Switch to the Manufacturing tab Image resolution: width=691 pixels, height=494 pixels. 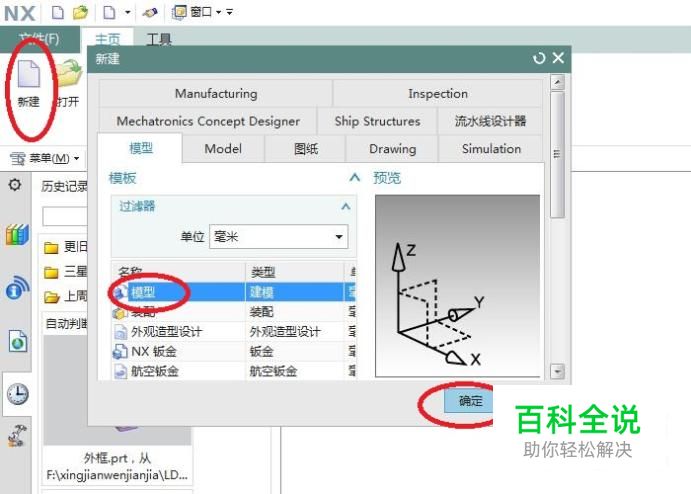[x=216, y=93]
